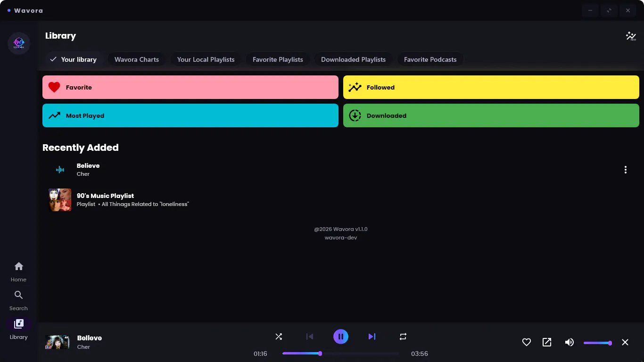Close the player bar with the X
This screenshot has height=362, width=644.
pyautogui.click(x=625, y=342)
